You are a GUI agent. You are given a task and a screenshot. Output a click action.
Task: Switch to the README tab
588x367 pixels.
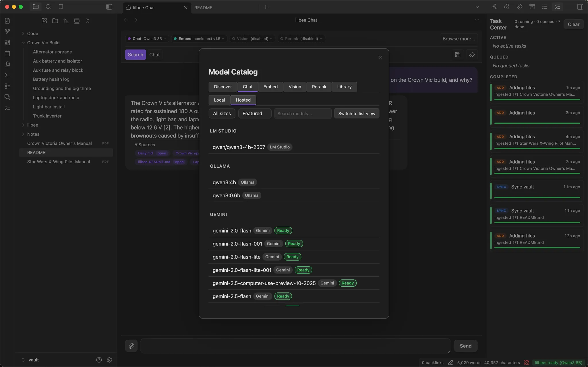(203, 7)
